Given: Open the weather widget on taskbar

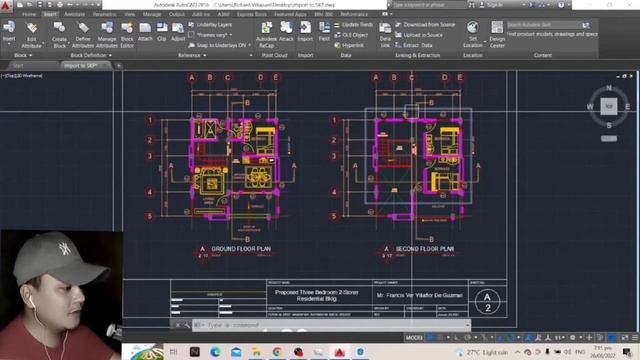Looking at the screenshot, I should 482,352.
